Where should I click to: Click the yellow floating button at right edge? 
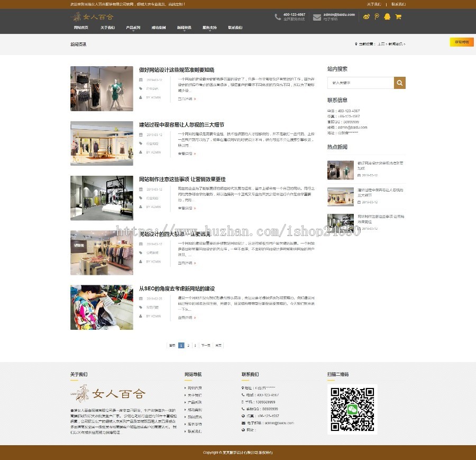(462, 42)
